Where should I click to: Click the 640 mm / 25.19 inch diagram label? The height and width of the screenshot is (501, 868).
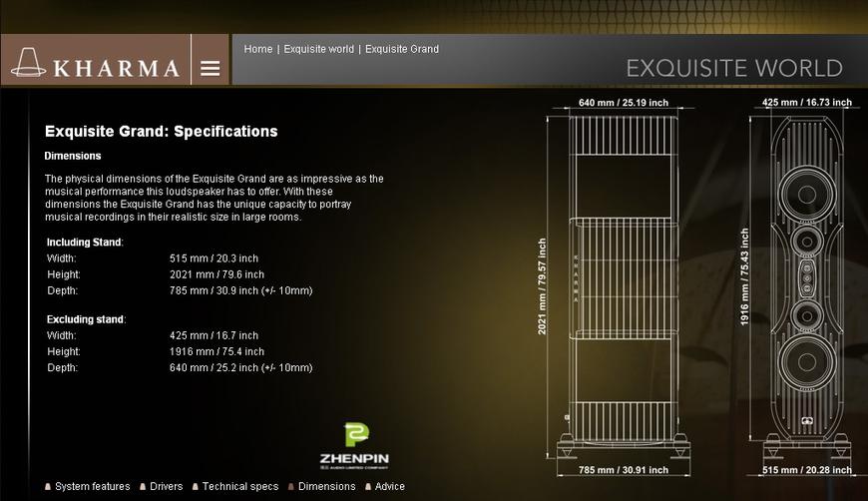(x=624, y=103)
